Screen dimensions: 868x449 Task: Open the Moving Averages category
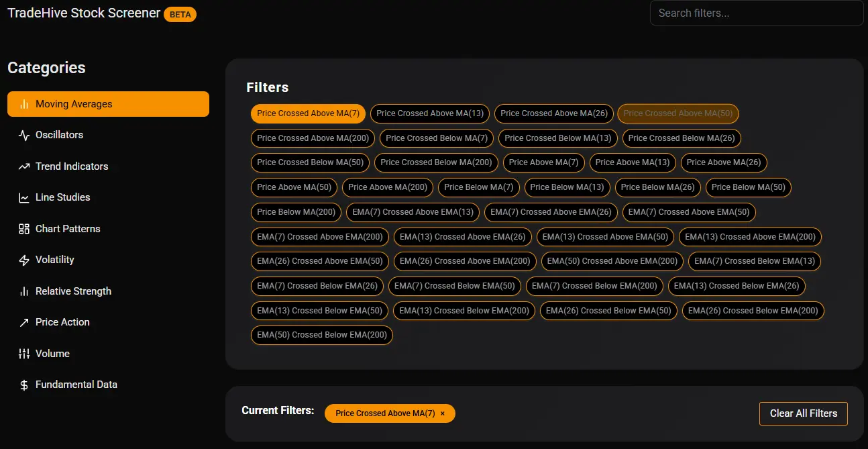pos(108,104)
